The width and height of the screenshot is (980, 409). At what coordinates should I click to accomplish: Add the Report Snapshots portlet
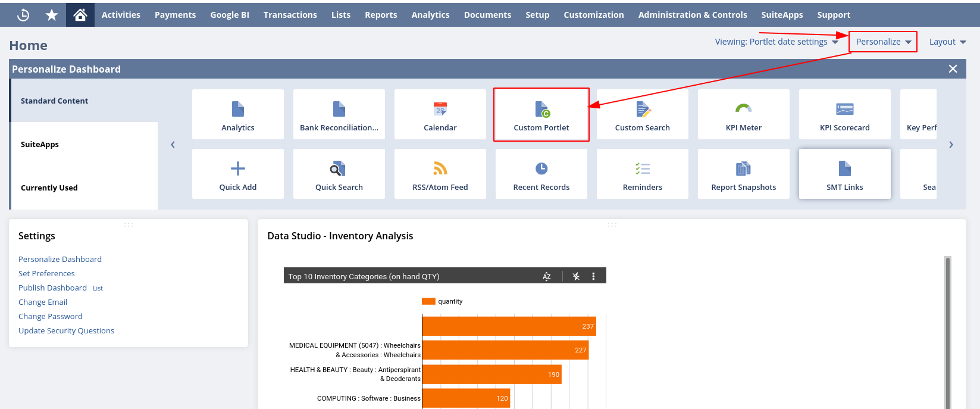pyautogui.click(x=744, y=174)
